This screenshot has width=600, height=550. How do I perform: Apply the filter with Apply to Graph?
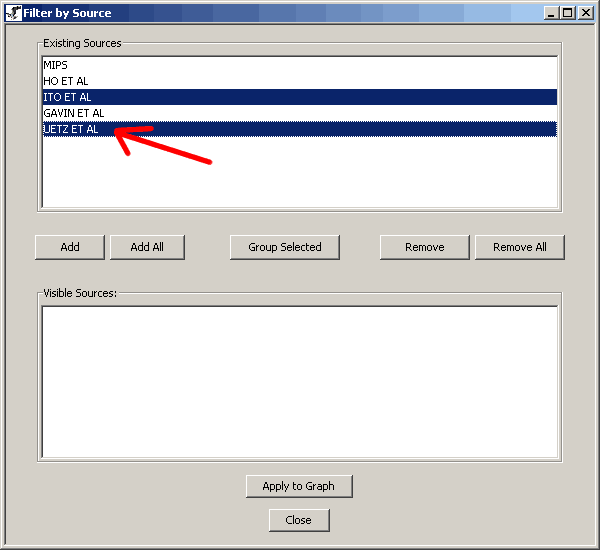pos(299,486)
